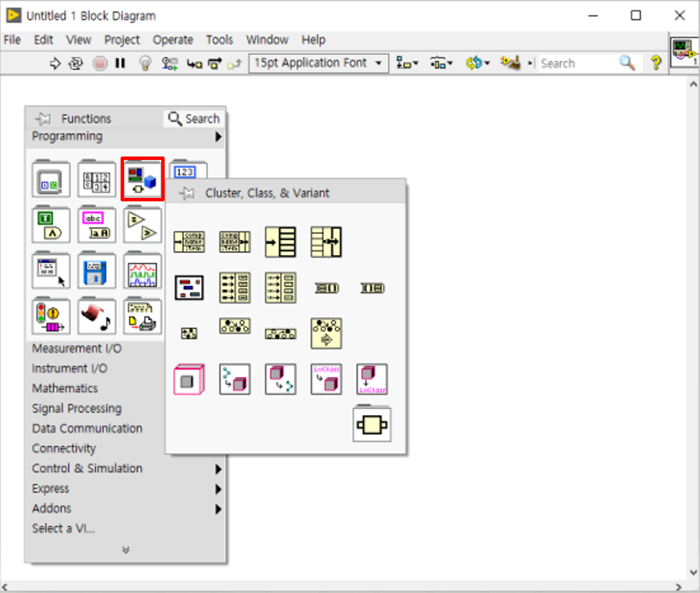Open the Dialog & User Interface subpalette
700x593 pixels.
tap(51, 270)
